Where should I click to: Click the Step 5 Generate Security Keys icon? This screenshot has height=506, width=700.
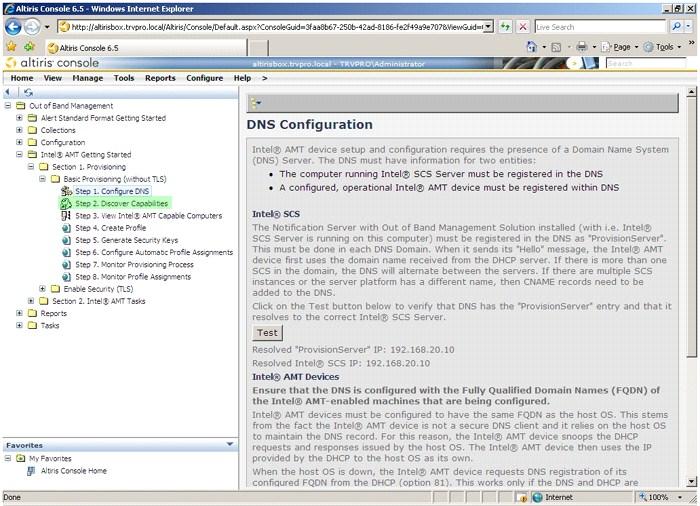[x=67, y=240]
